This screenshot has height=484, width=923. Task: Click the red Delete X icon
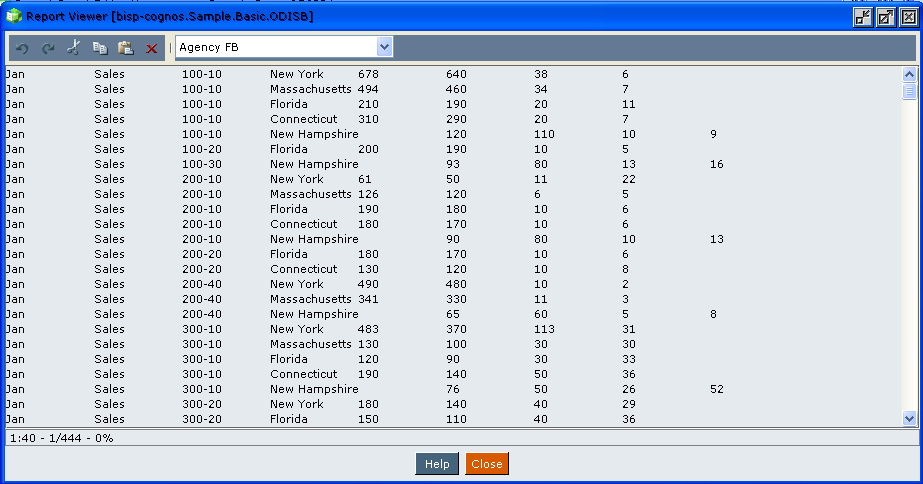[151, 49]
